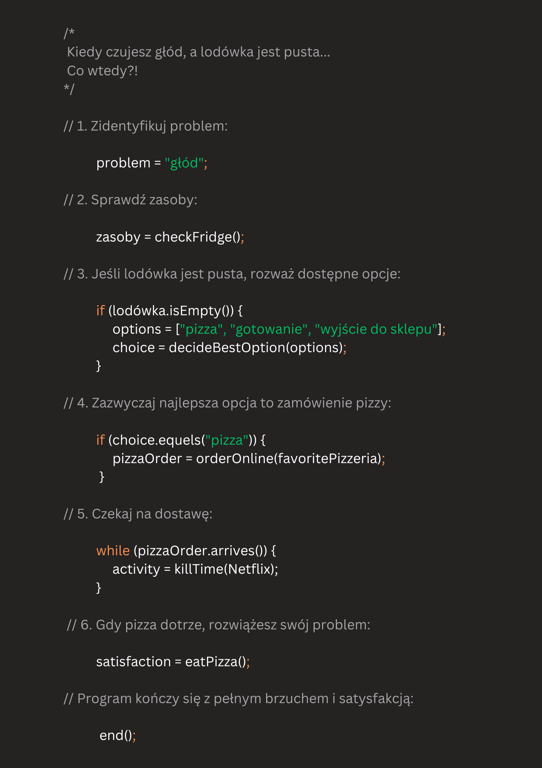Click the '// 1. Zidentyfikuj problem:' comment
The height and width of the screenshot is (768, 542).
coord(145,126)
